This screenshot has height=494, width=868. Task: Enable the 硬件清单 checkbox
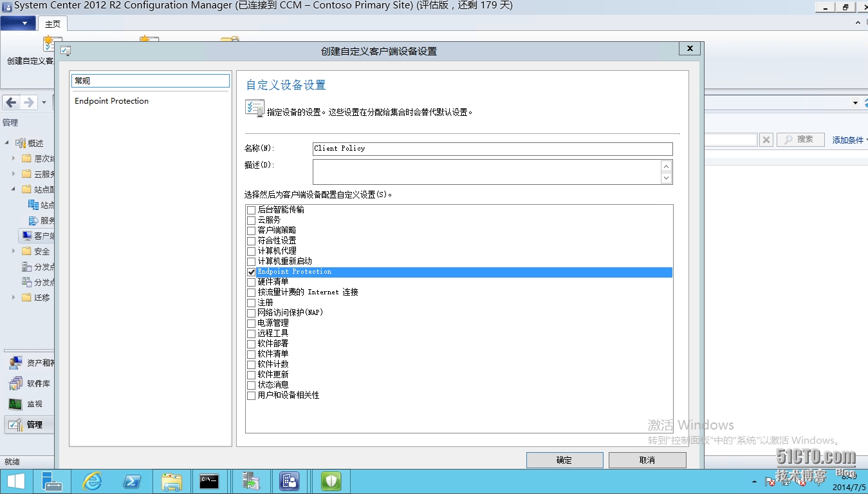coord(252,282)
